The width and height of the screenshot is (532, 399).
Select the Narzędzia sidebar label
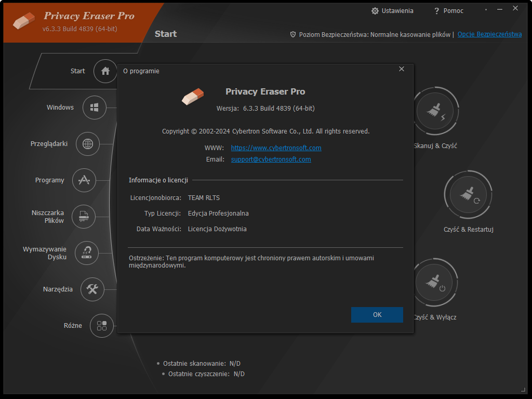[58, 289]
